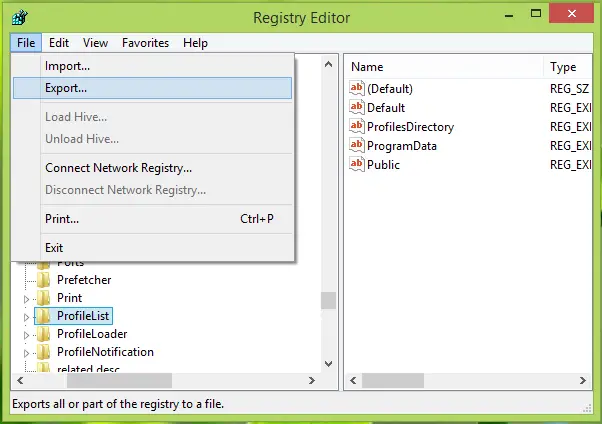Select the (Default) value name
The height and width of the screenshot is (424, 602).
click(390, 89)
